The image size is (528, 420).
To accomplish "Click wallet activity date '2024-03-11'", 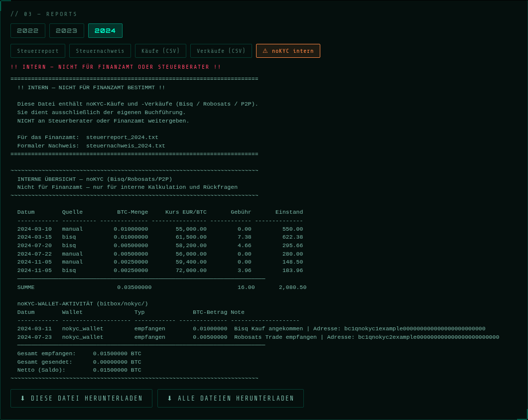I will (34, 329).
